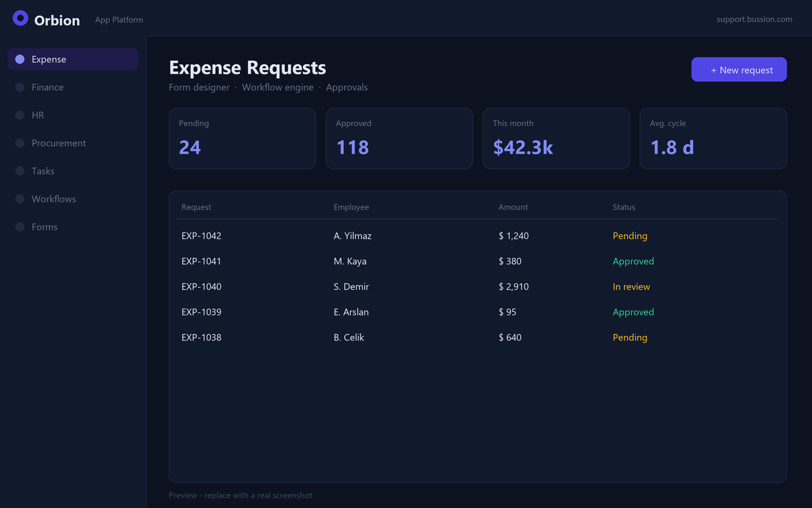Screen dimensions: 812x508
Task: Select request EXP-1041
Action: point(201,261)
